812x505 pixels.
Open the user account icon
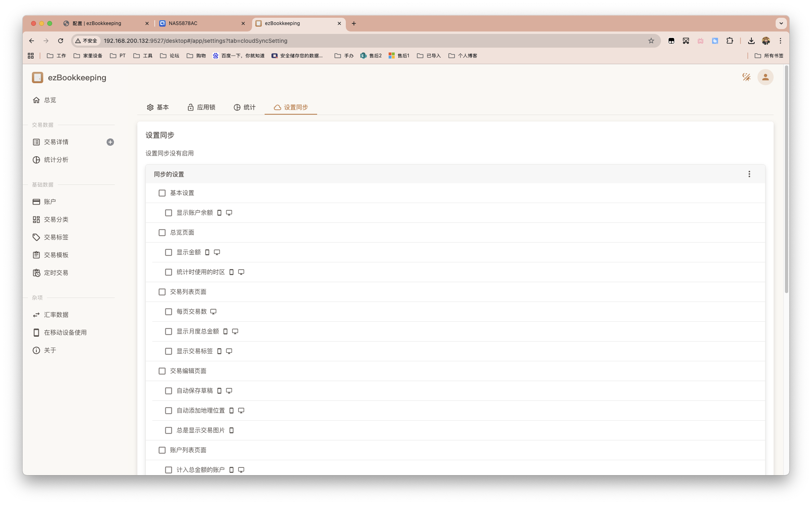point(765,77)
